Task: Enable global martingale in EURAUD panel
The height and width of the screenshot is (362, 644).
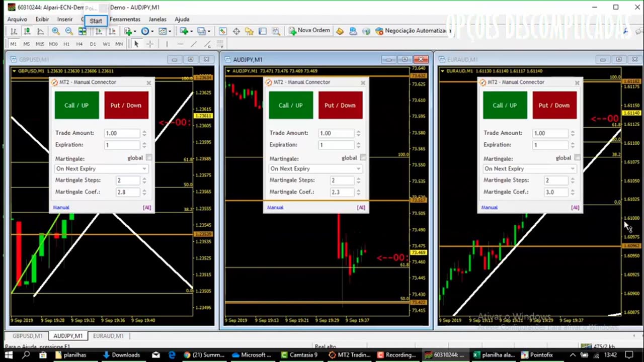Action: [x=577, y=158]
